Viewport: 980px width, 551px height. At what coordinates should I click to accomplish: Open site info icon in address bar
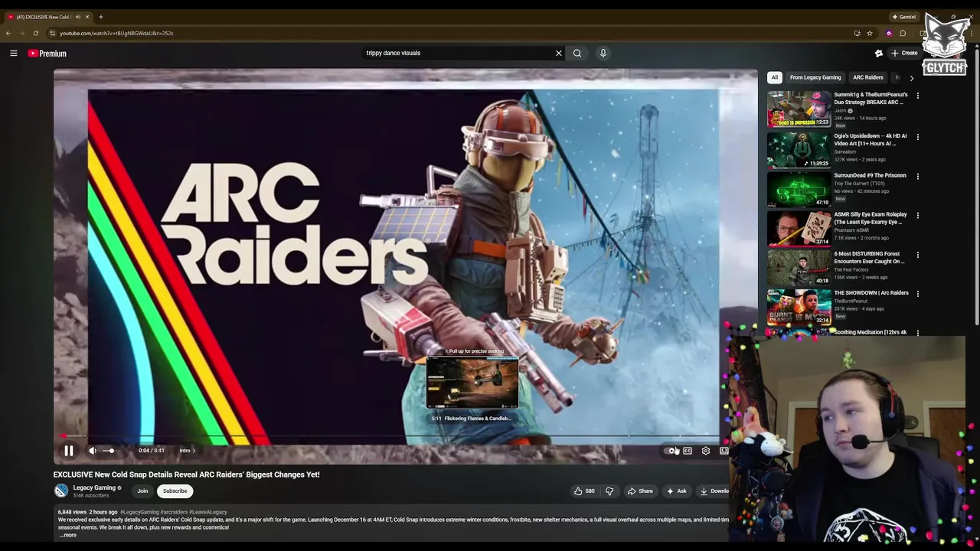click(x=52, y=33)
